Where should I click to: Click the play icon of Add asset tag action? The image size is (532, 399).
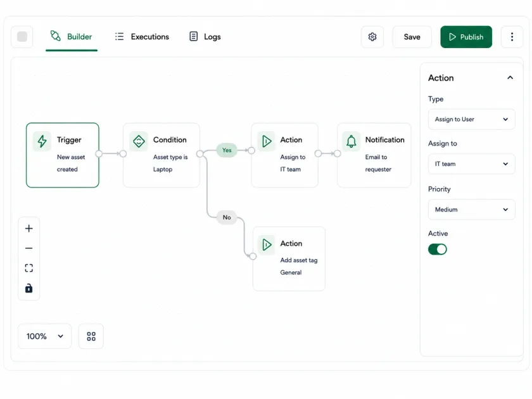click(x=267, y=244)
